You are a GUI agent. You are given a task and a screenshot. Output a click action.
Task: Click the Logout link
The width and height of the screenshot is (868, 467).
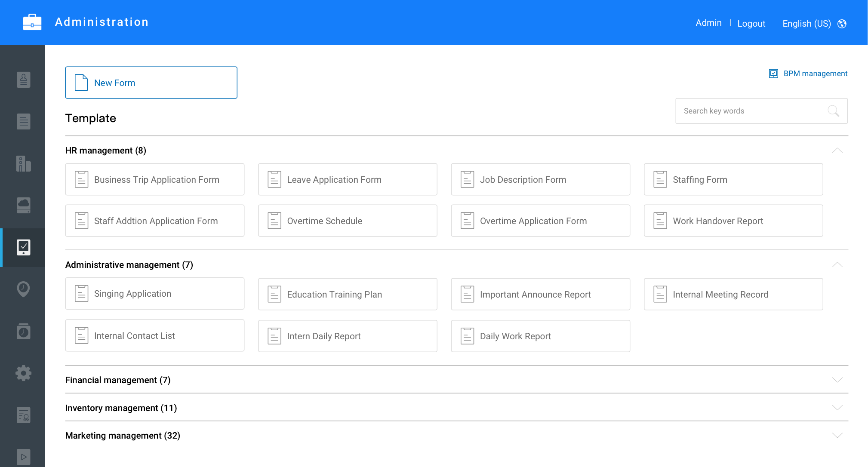pos(751,24)
